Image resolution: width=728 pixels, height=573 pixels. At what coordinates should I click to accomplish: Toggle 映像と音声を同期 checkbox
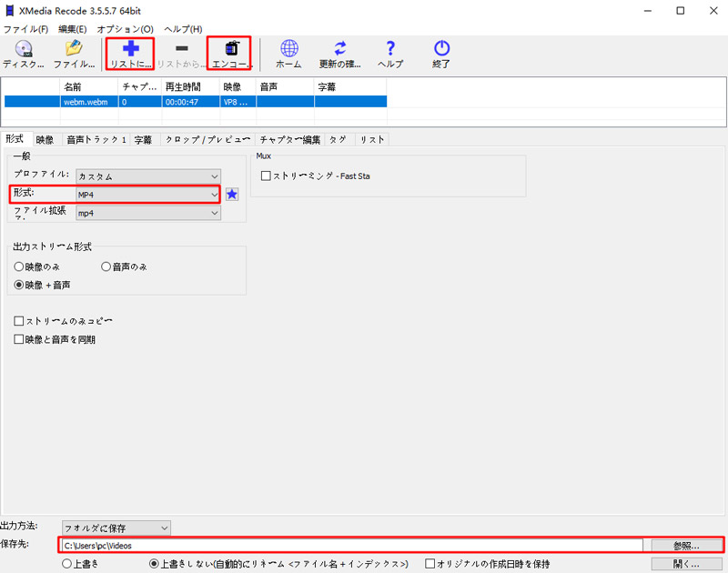tap(19, 339)
